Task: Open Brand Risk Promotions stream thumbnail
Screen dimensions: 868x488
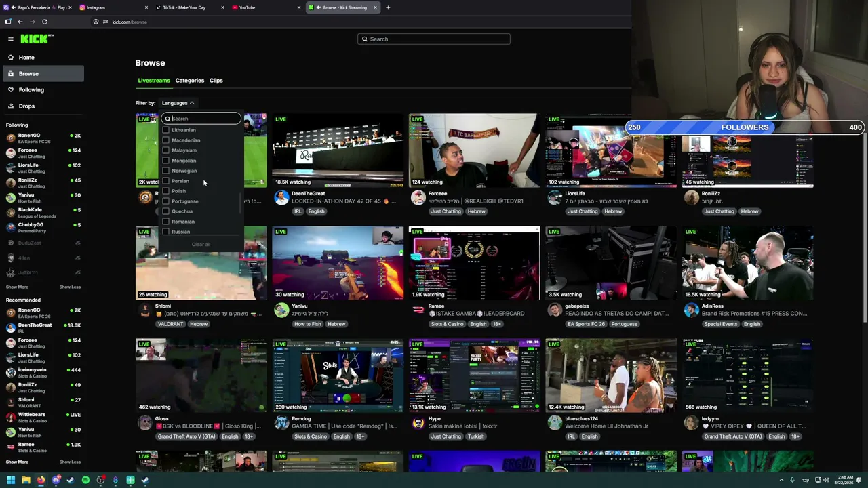Action: (748, 263)
